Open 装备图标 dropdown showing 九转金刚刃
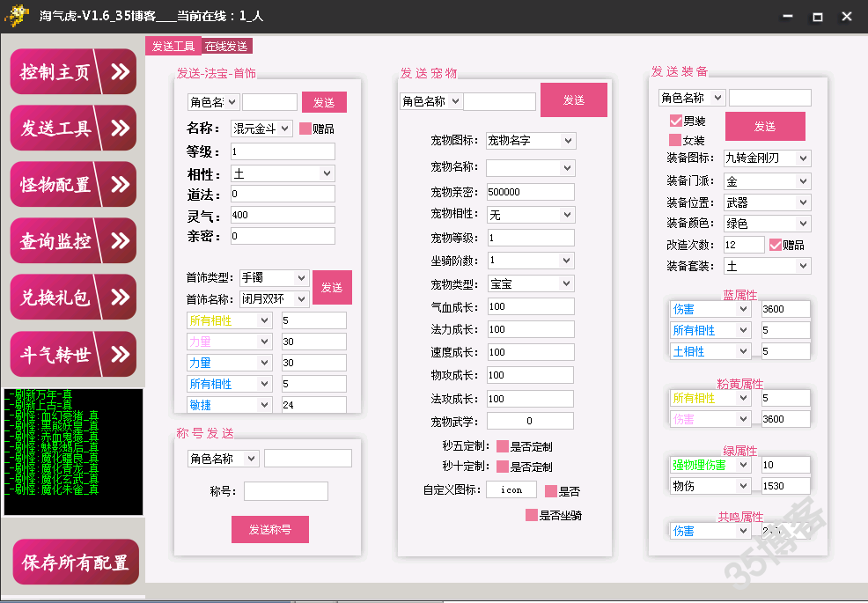Image resolution: width=868 pixels, height=603 pixels. 768,158
